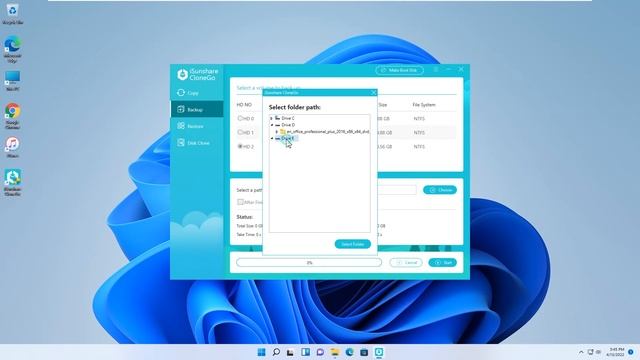Open File Explorer from the taskbar
Screen dimensions: 640x360
(335, 352)
